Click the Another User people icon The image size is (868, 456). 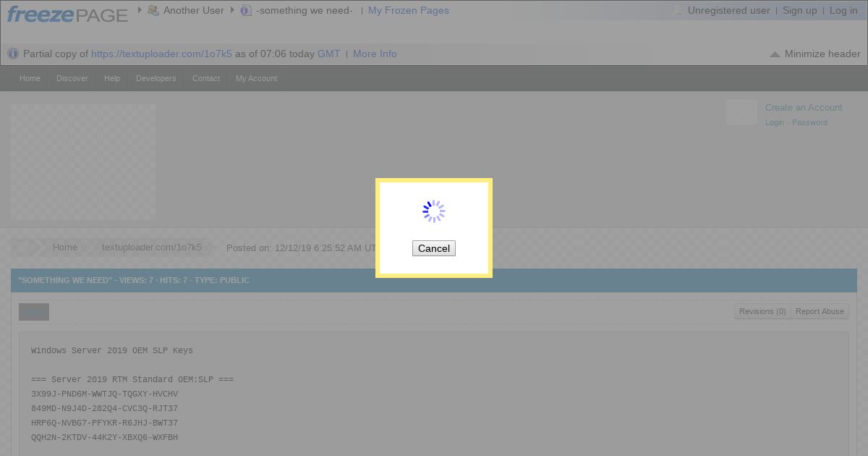(x=153, y=10)
